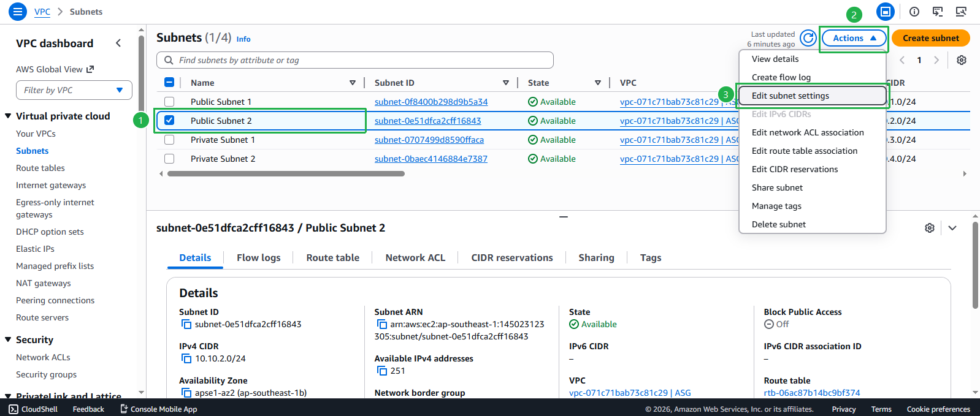Click the Create subnet button

pyautogui.click(x=930, y=38)
